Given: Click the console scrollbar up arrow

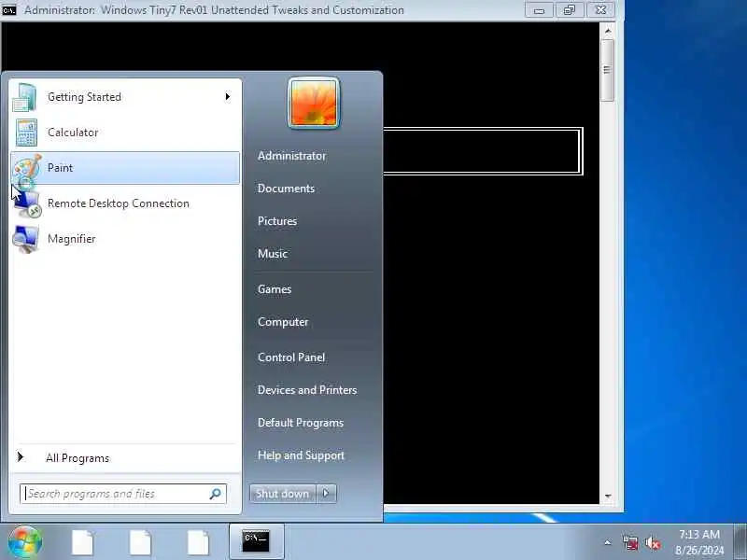Looking at the screenshot, I should 608,31.
